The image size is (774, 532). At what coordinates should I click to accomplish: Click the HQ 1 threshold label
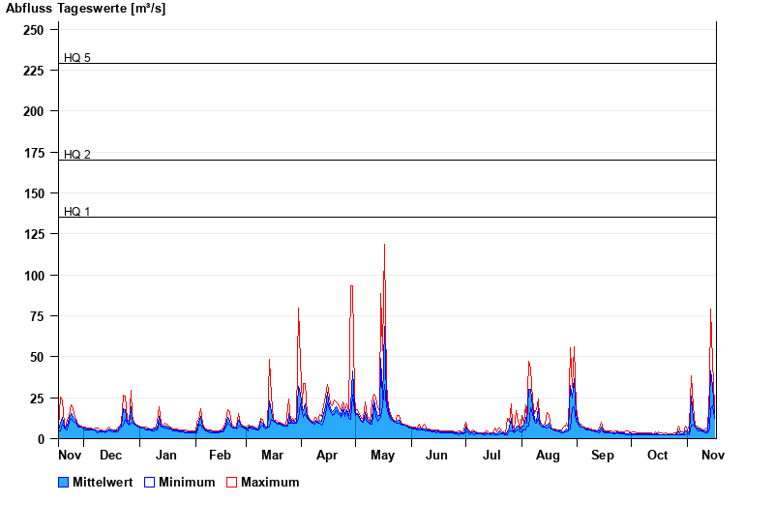pos(77,212)
